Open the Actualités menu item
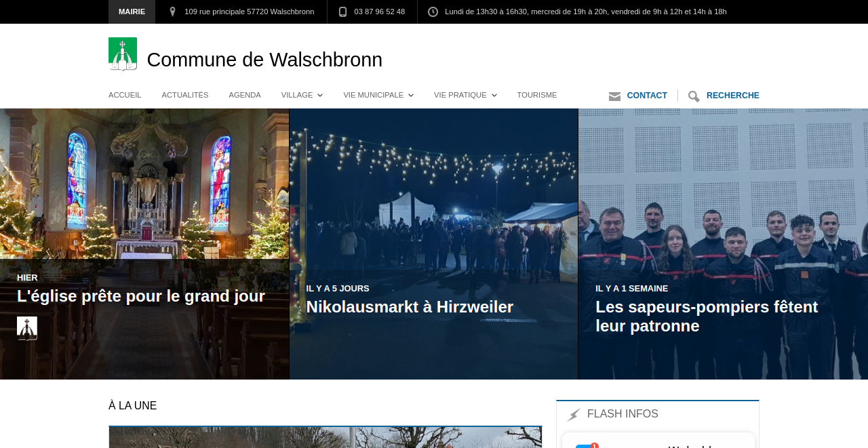The height and width of the screenshot is (448, 868). (x=185, y=95)
